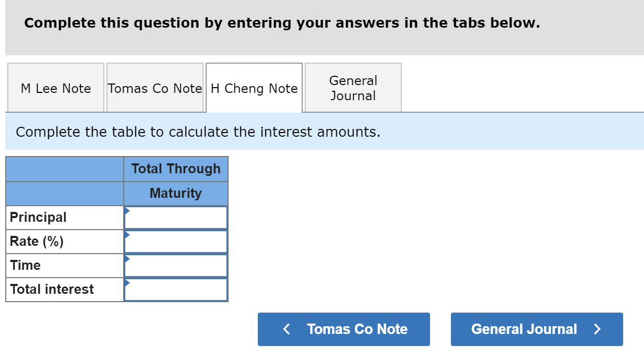644x358 pixels.
Task: Click the Time input field
Action: (177, 265)
